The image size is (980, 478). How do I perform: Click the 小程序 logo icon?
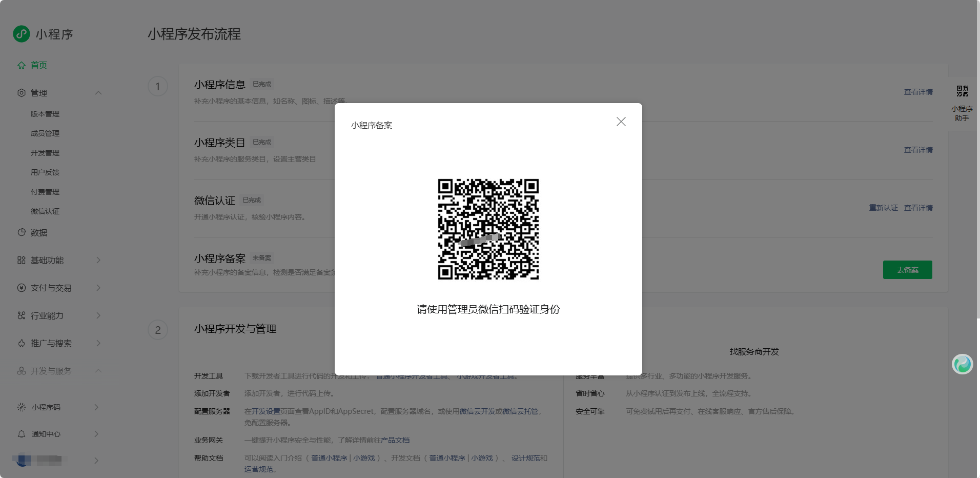click(22, 34)
